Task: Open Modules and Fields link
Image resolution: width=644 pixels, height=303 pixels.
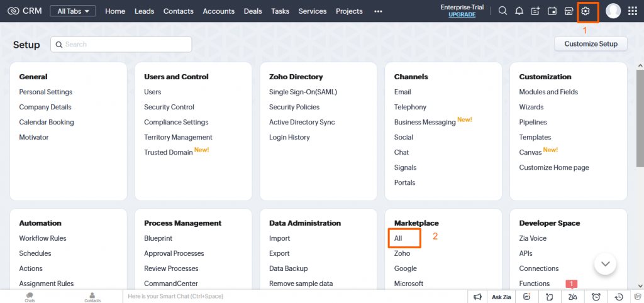Action: point(548,92)
